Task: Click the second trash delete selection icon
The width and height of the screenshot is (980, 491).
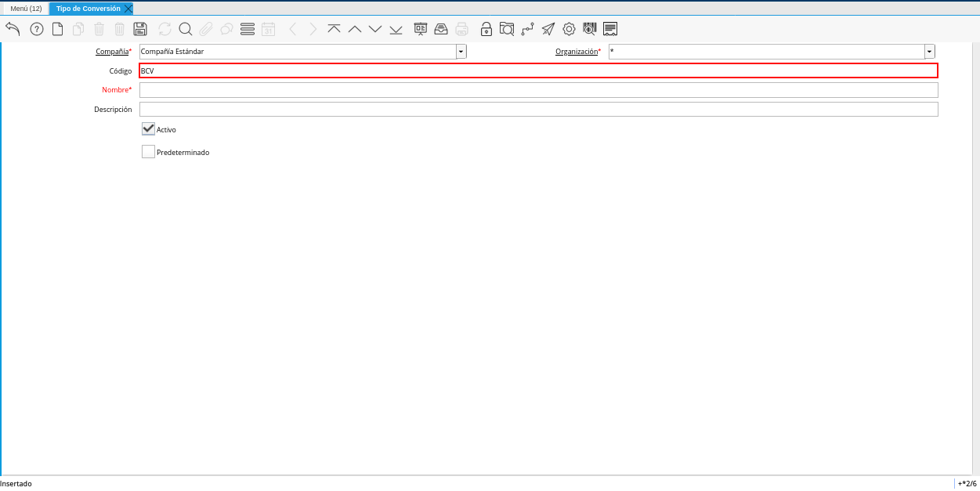Action: (120, 29)
